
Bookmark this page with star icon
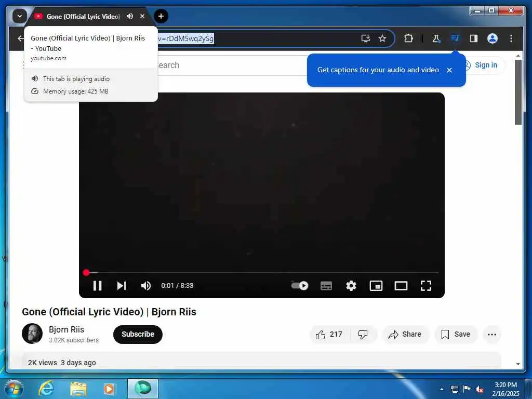click(x=382, y=38)
